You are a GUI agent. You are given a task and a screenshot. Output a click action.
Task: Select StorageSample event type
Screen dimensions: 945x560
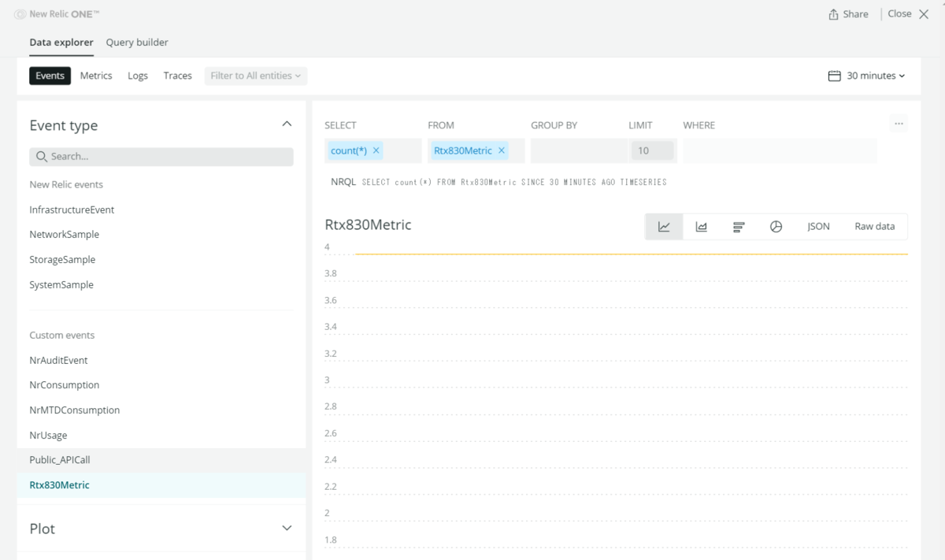click(x=62, y=260)
